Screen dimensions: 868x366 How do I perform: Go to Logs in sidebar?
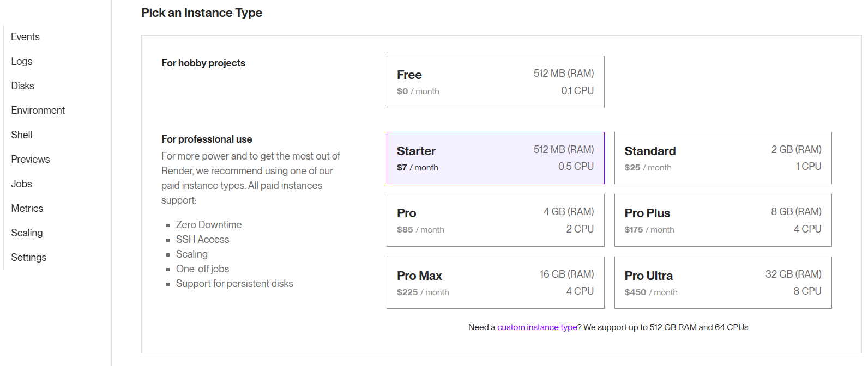click(x=22, y=62)
